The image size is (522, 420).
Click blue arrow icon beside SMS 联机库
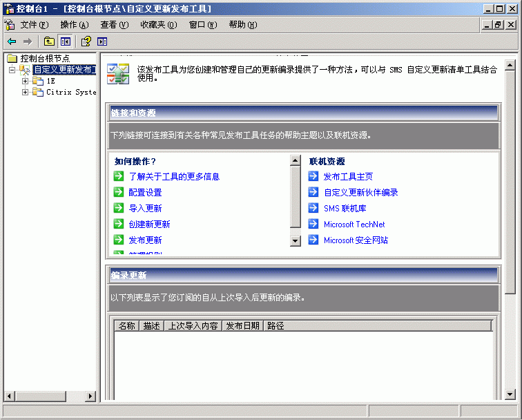pyautogui.click(x=313, y=208)
